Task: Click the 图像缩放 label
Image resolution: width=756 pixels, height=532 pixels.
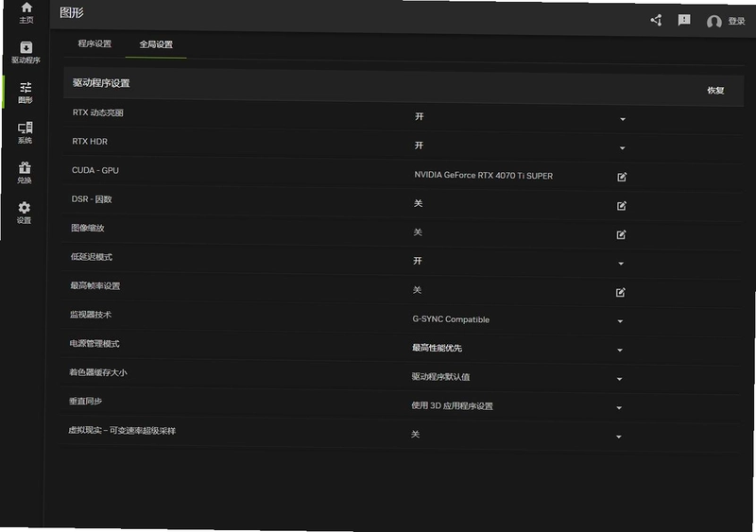Action: tap(88, 228)
